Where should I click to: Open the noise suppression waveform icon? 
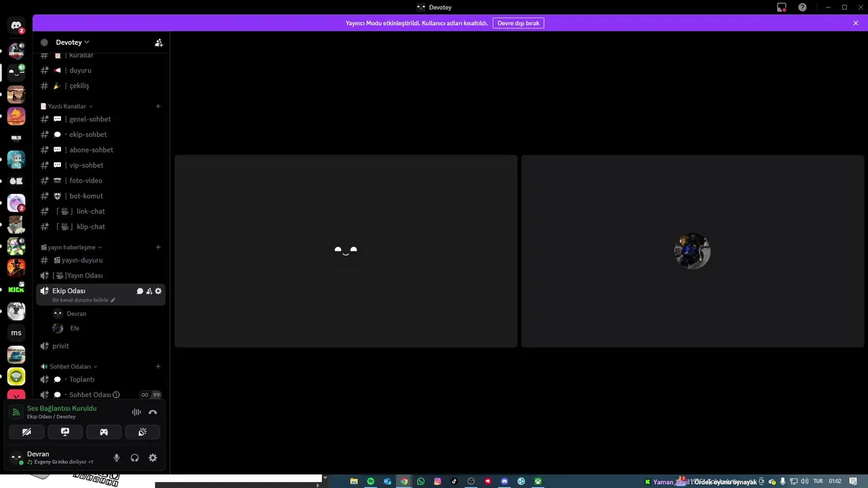(x=136, y=412)
